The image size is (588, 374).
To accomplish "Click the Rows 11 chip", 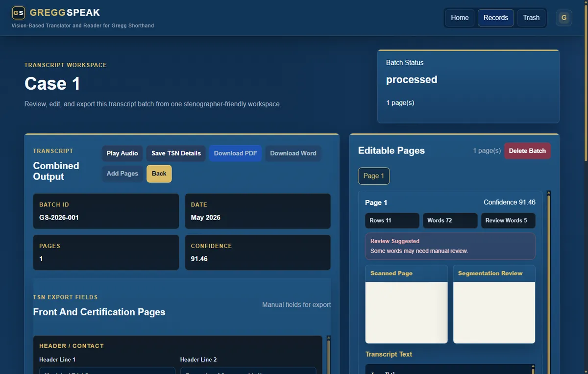I will click(392, 221).
